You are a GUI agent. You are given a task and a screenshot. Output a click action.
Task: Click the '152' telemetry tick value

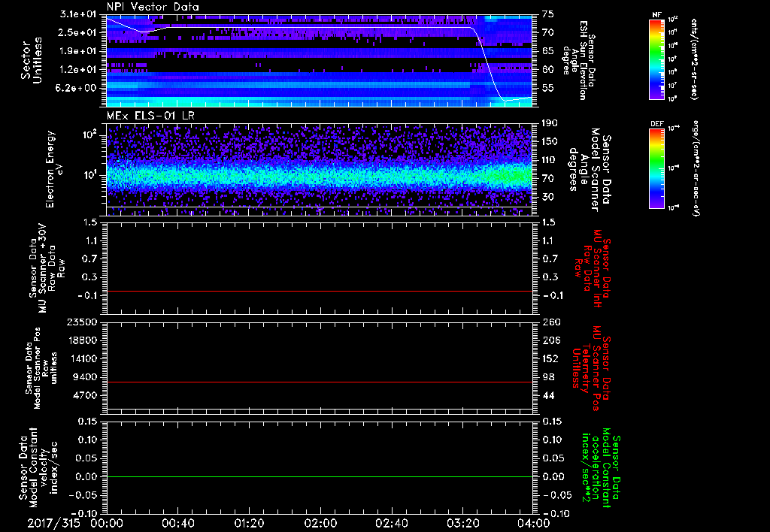point(550,358)
